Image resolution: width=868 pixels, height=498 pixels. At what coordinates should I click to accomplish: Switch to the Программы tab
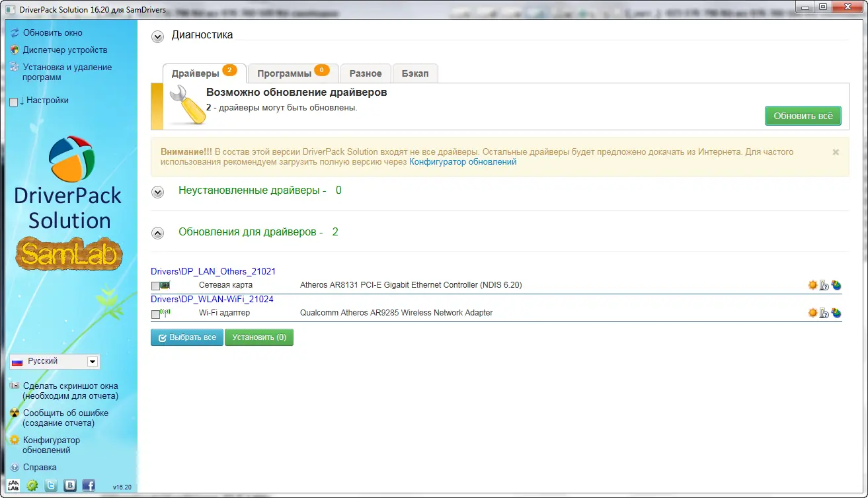(293, 73)
